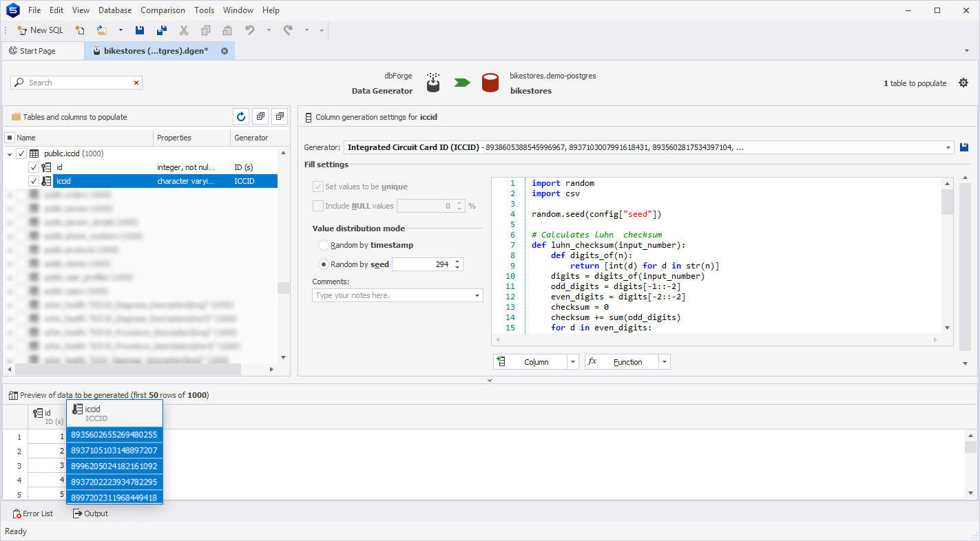Collapse the preview panel with chevron

(x=490, y=380)
